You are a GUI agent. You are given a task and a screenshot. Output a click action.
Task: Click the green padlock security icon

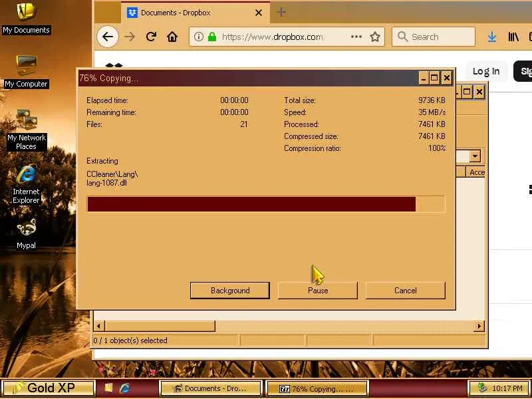(212, 37)
